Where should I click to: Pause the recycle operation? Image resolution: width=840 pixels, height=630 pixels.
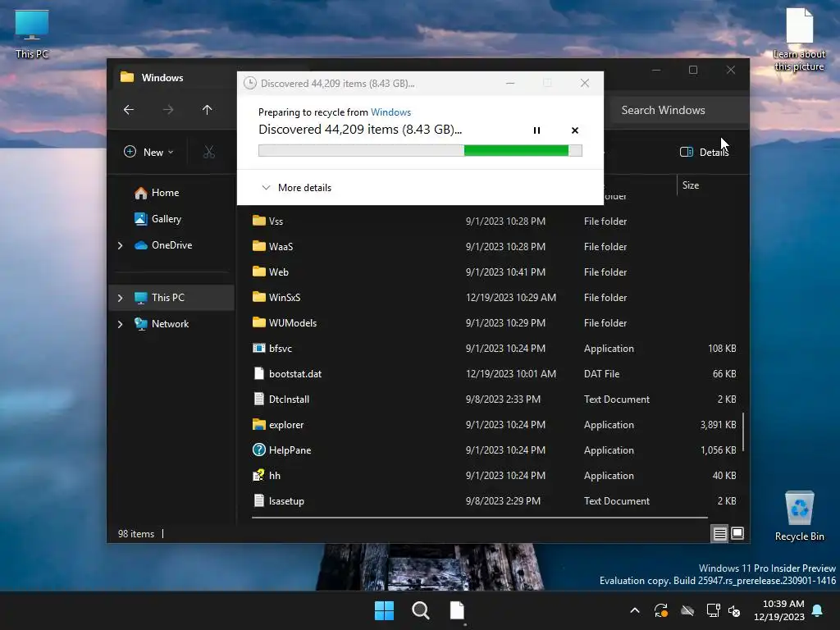pos(536,130)
